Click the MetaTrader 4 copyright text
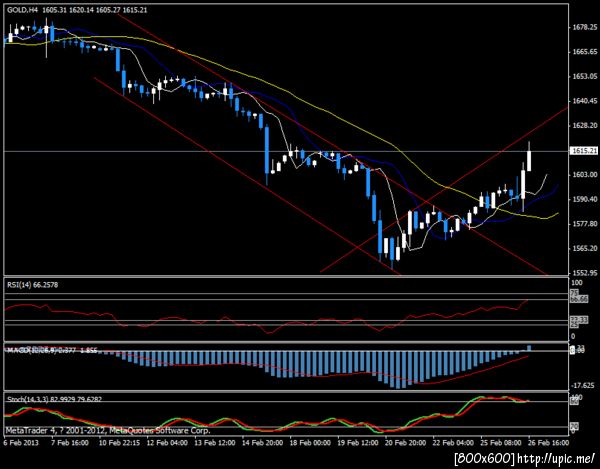The image size is (600, 469). [x=108, y=431]
